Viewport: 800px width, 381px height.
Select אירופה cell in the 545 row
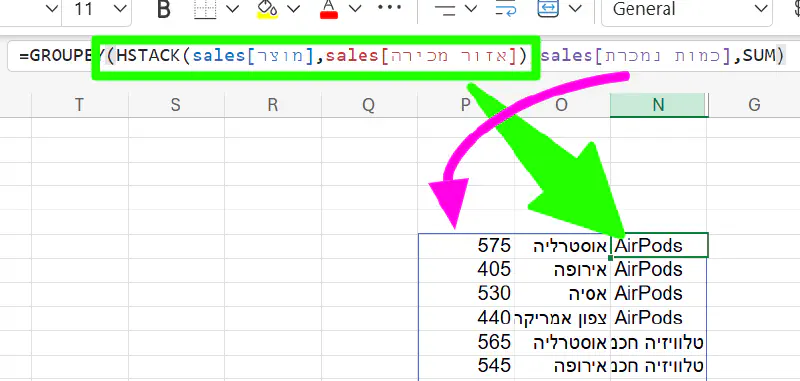[x=562, y=366]
